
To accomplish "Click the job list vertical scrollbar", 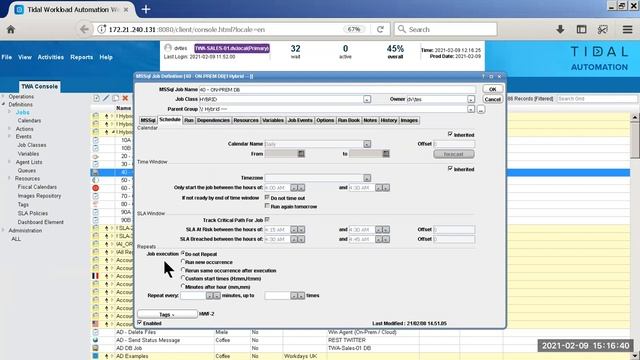I will (635, 235).
